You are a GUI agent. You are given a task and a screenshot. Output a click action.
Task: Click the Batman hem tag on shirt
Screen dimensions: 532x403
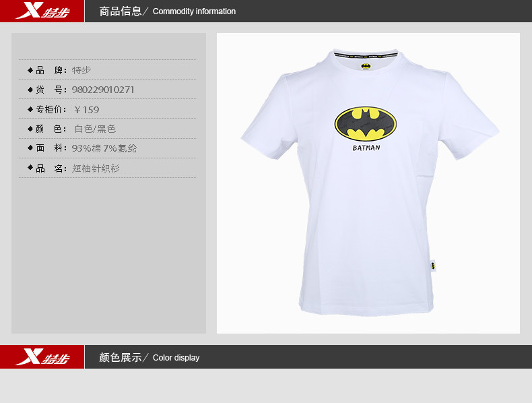point(433,266)
